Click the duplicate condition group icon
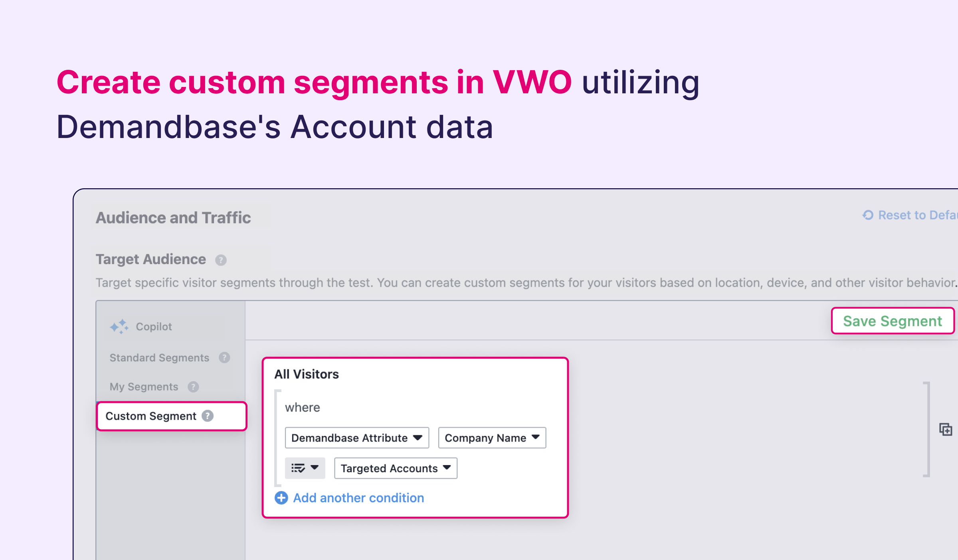The image size is (958, 560). (x=945, y=430)
